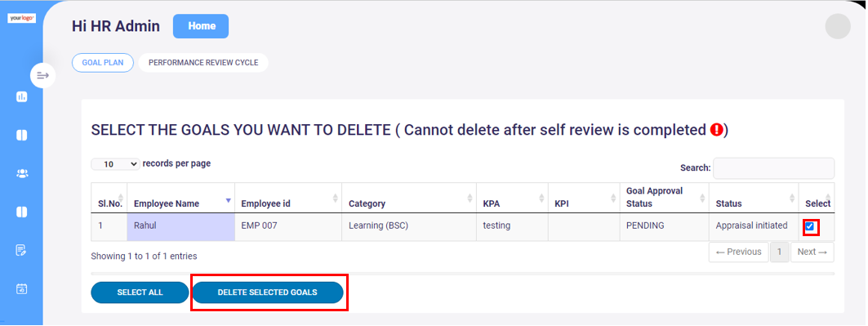Click Delete Selected Goals button
Screen dimensions: 868x326
(267, 293)
